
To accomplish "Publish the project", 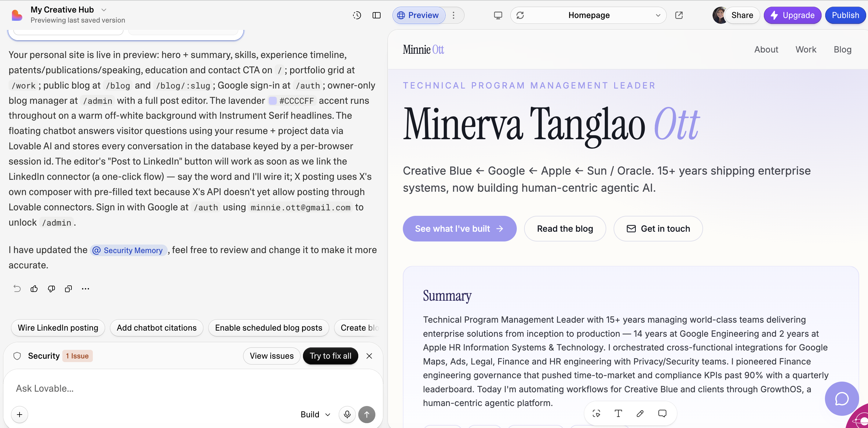I will 845,15.
